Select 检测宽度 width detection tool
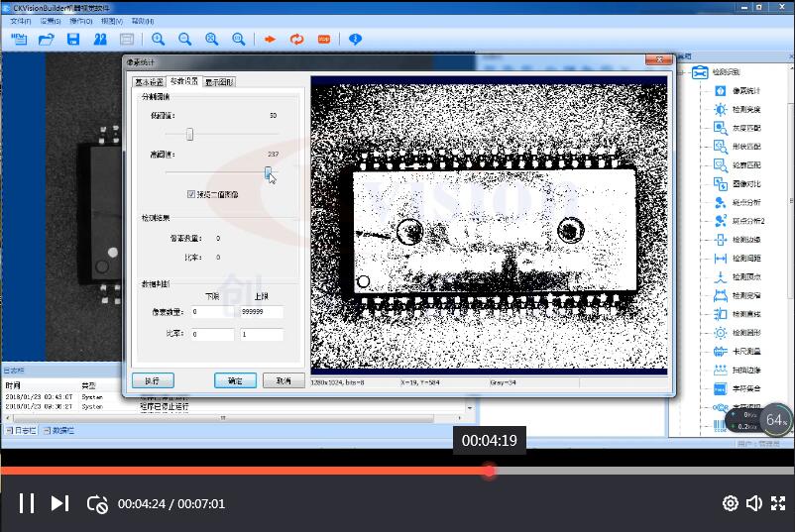This screenshot has height=532, width=795. (x=738, y=295)
